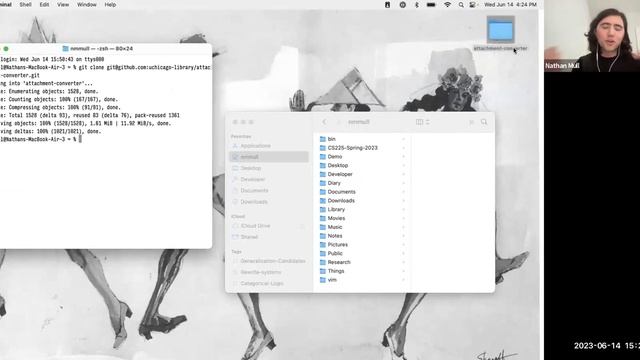Screen dimensions: 640x360
Task: Click the Finder search magnifier icon
Action: pyautogui.click(x=484, y=122)
